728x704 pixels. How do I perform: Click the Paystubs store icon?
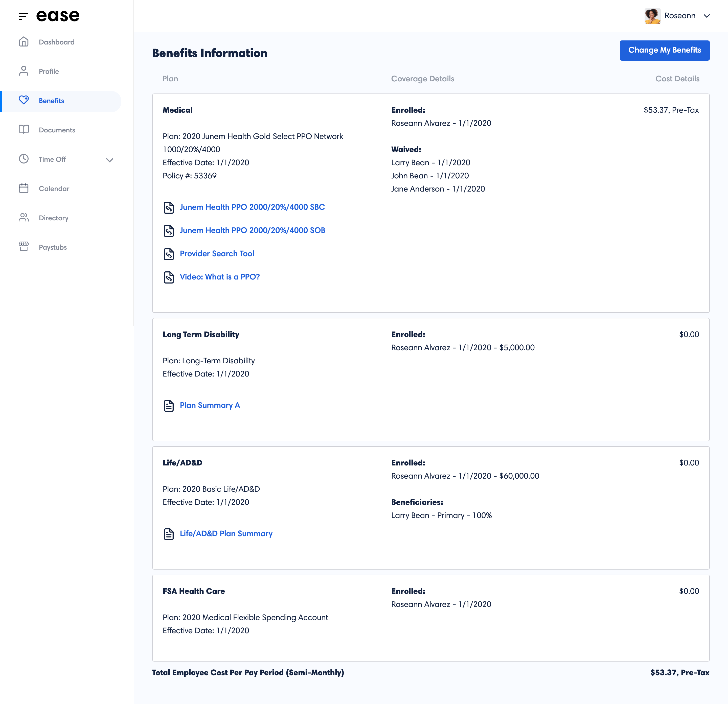(x=24, y=247)
